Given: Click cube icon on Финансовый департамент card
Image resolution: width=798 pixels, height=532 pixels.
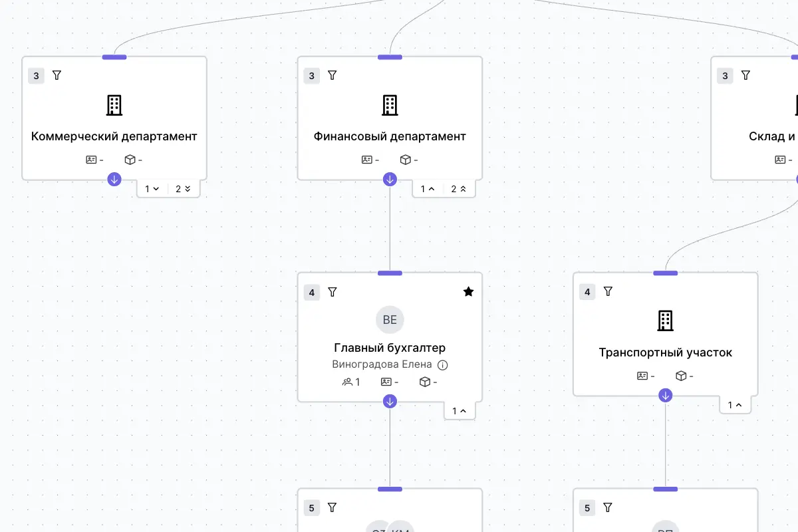Looking at the screenshot, I should pos(405,160).
